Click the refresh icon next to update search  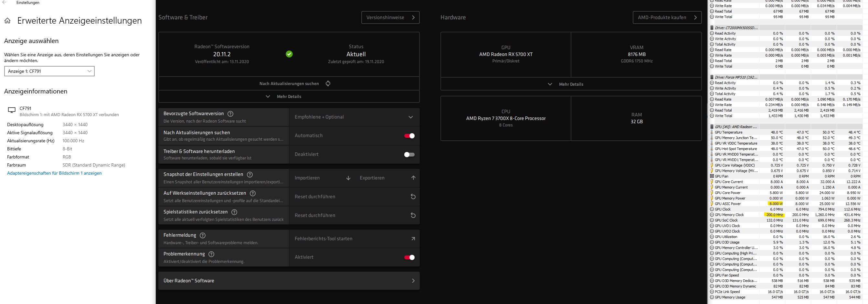coord(328,83)
